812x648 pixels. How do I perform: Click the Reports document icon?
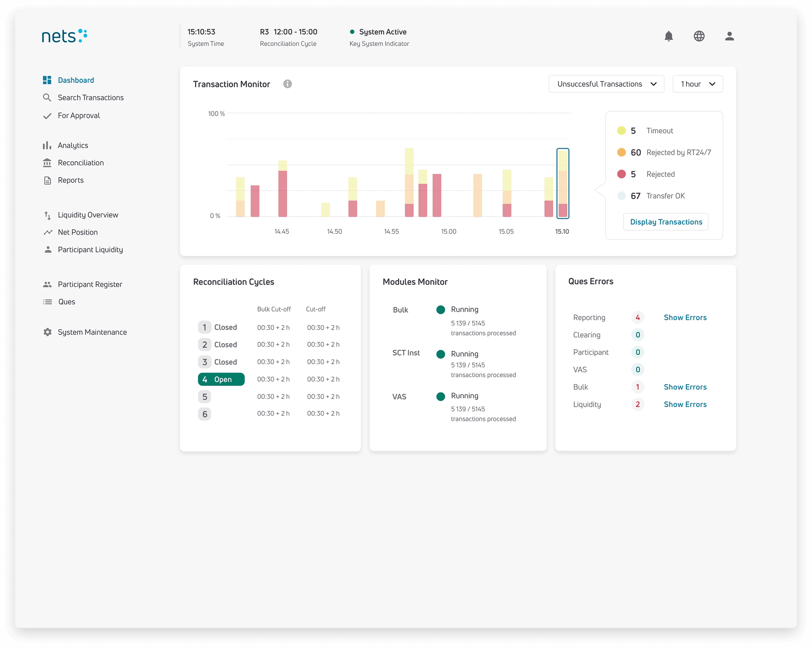coord(47,180)
